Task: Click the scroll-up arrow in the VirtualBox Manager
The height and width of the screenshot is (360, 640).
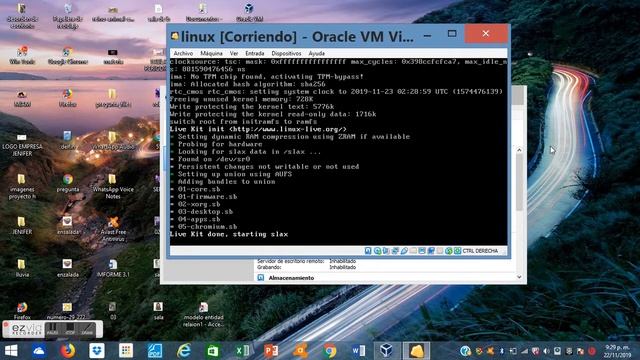Action: [519, 150]
